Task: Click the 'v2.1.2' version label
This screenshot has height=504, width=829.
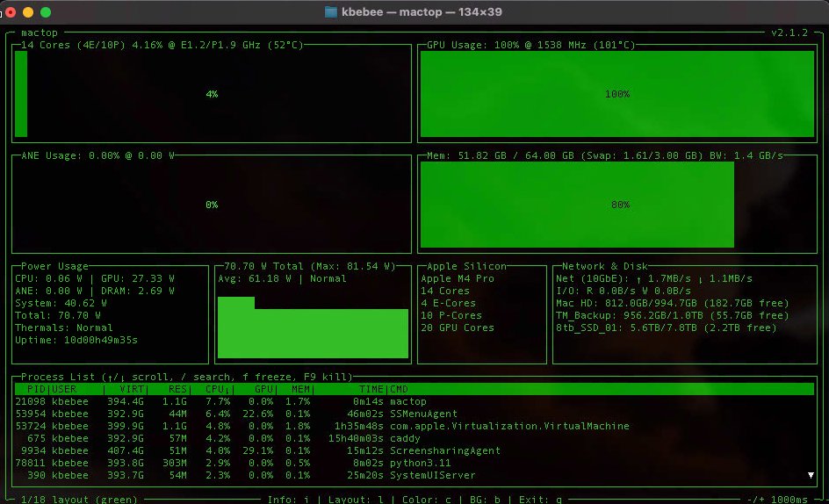Action: click(789, 32)
